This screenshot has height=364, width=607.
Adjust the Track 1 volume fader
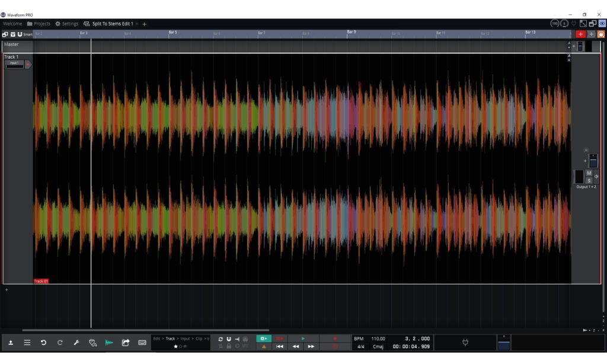click(593, 160)
